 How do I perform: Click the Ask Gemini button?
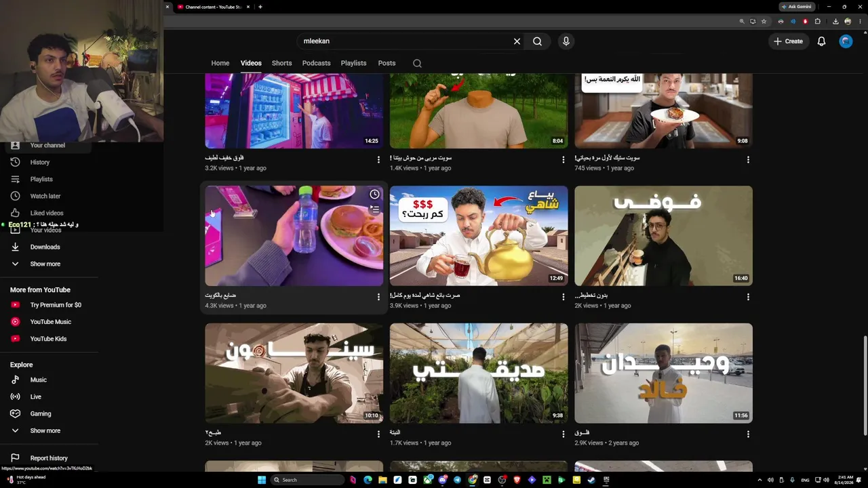[796, 7]
